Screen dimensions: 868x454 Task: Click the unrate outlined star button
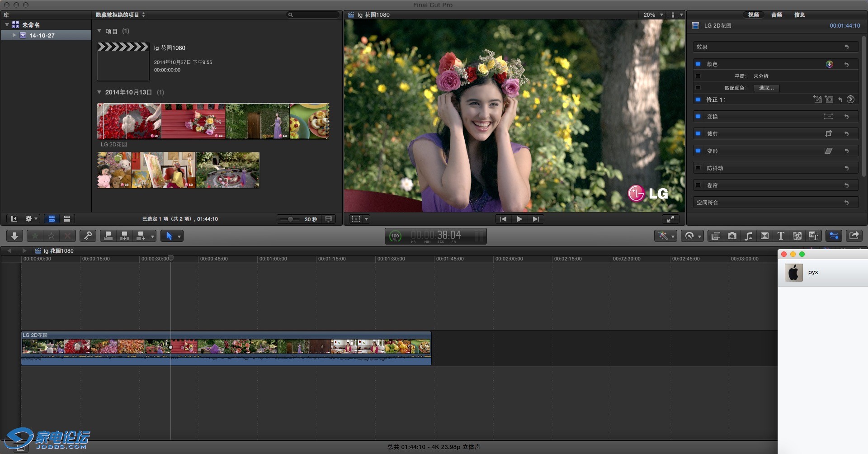[51, 236]
